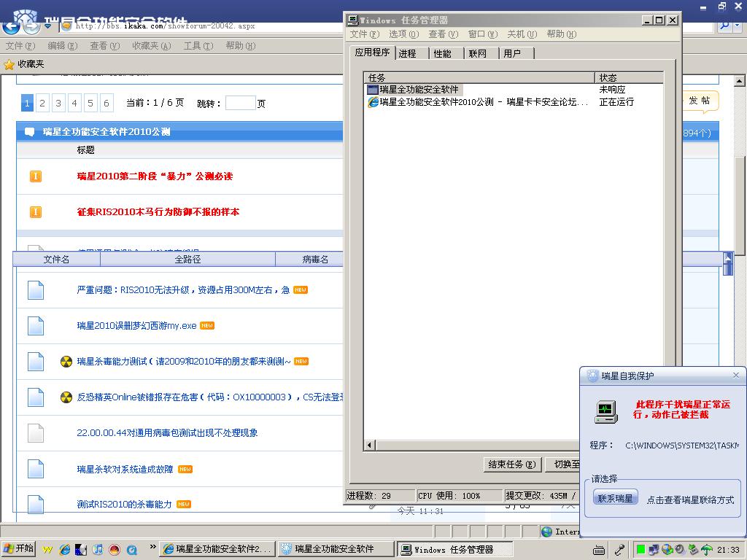747x560 pixels.
Task: Click the 结束任务 button
Action: pos(512,464)
